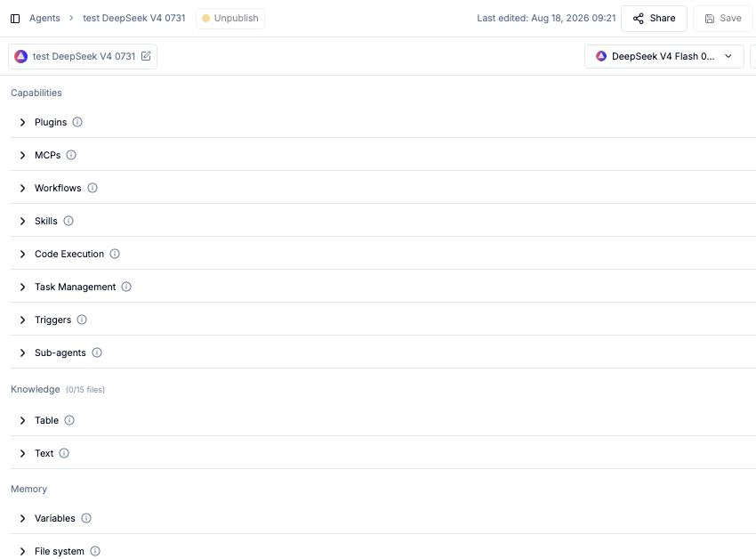This screenshot has width=756, height=559.
Task: Click the info icon next to Workflows
Action: [92, 188]
